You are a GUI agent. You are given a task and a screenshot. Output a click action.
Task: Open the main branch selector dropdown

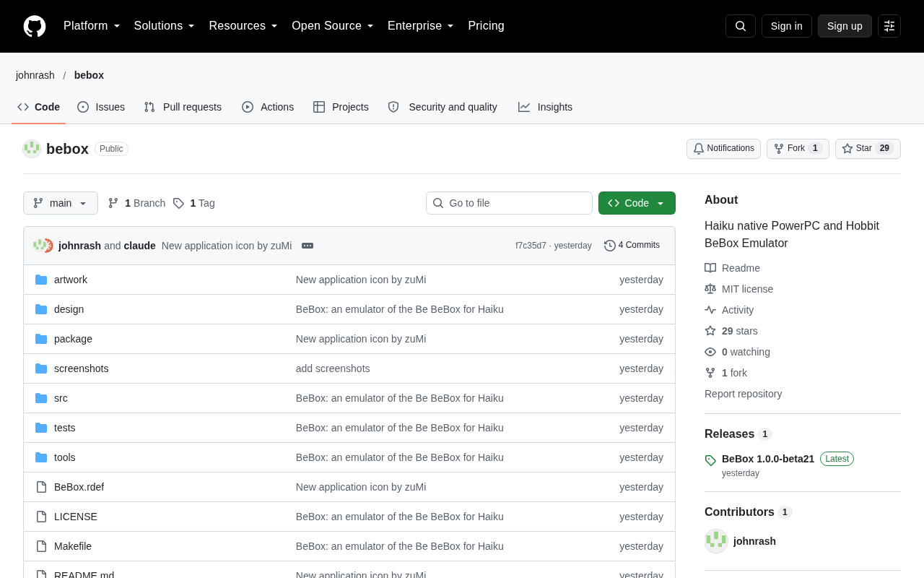[61, 203]
